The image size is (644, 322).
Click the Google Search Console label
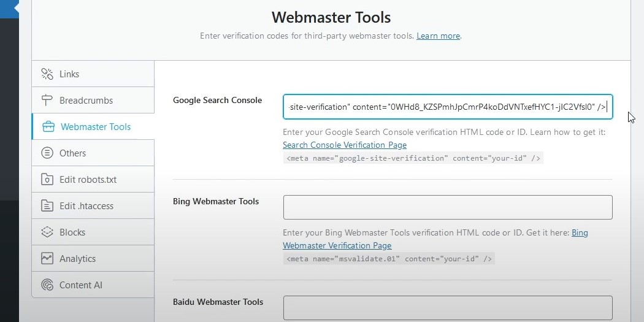pyautogui.click(x=217, y=100)
